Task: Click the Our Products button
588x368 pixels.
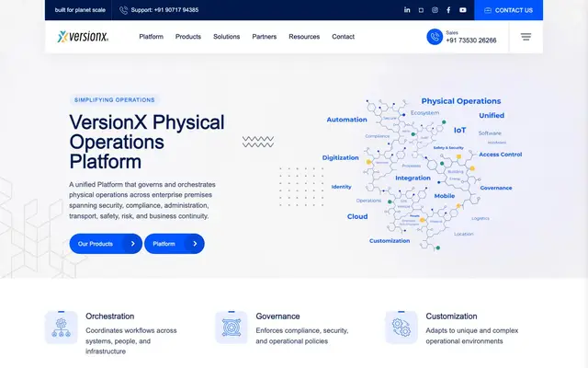Action: coord(106,244)
